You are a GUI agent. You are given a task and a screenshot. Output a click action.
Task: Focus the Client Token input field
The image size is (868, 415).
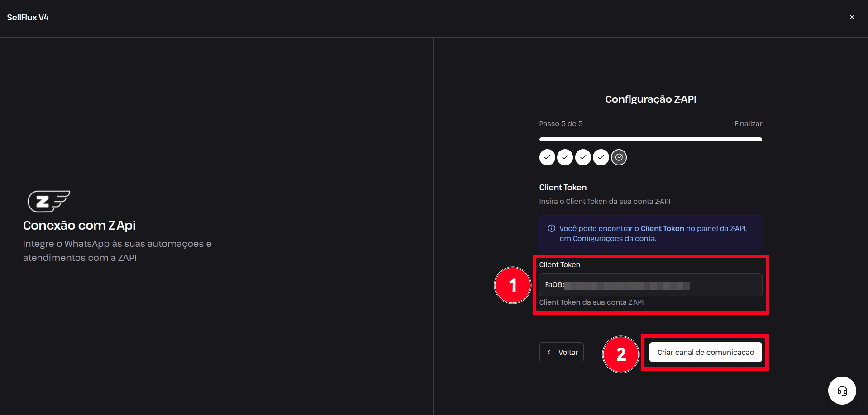tap(650, 285)
